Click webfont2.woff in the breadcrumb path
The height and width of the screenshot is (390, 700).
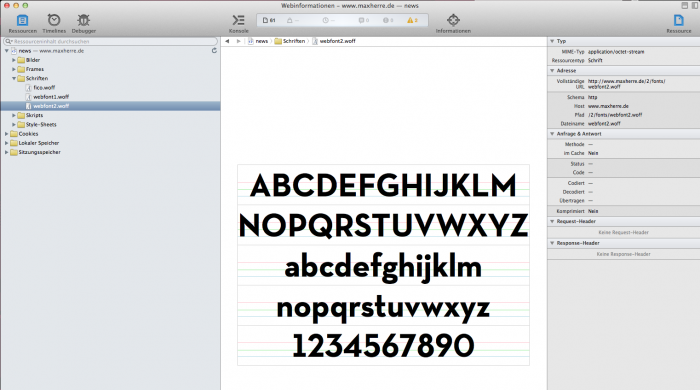point(338,41)
